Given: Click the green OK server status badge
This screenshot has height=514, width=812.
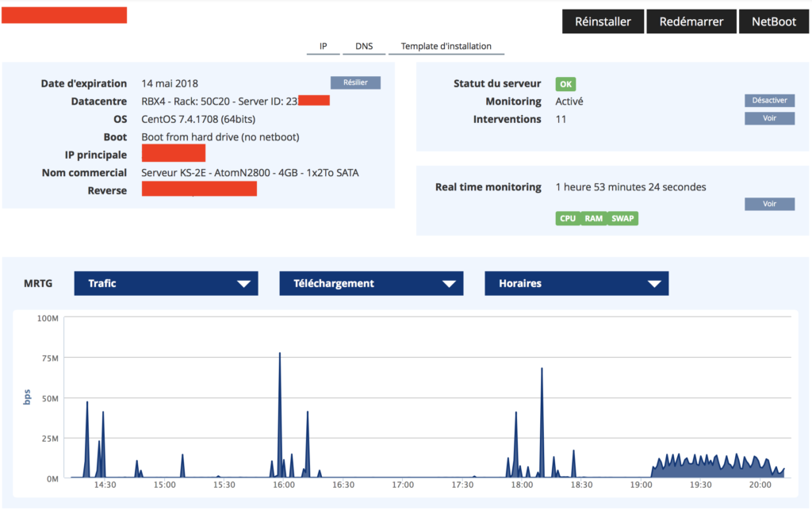Looking at the screenshot, I should click(565, 84).
